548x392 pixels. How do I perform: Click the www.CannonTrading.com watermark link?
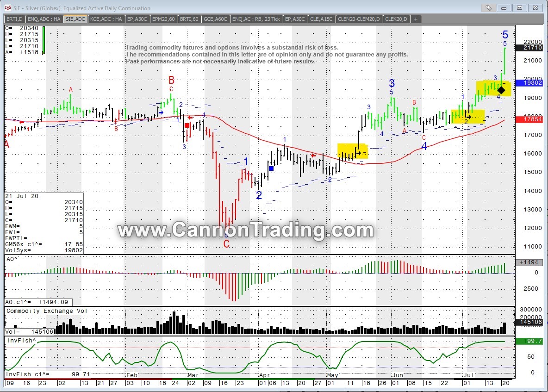[x=245, y=230]
